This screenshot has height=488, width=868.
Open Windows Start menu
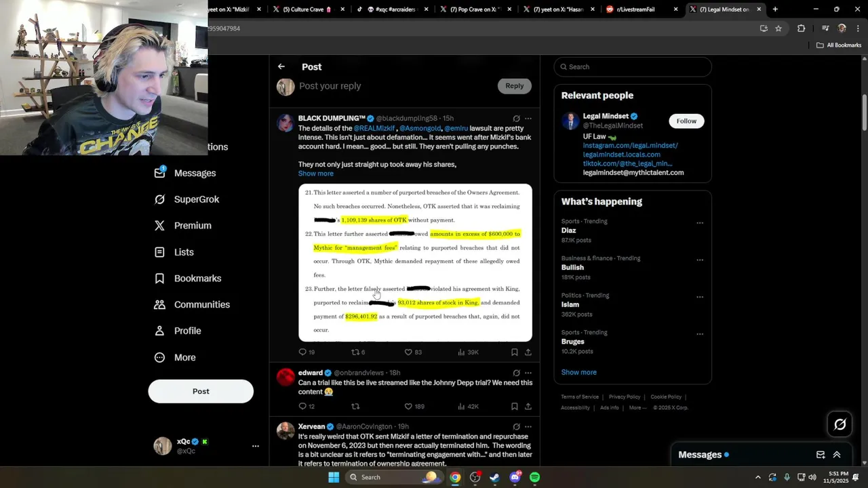pyautogui.click(x=334, y=477)
